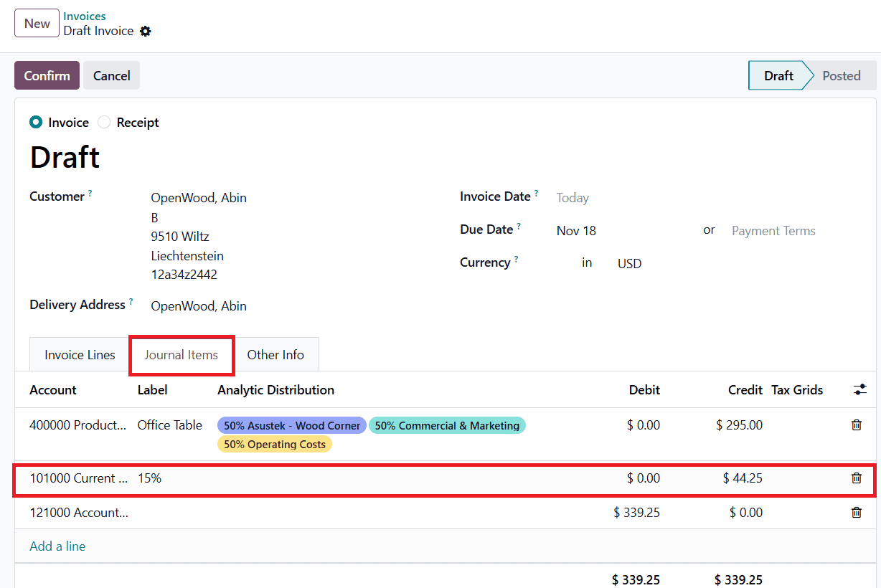The height and width of the screenshot is (588, 881).
Task: Select the 50% Operating Costs tag
Action: [x=274, y=444]
